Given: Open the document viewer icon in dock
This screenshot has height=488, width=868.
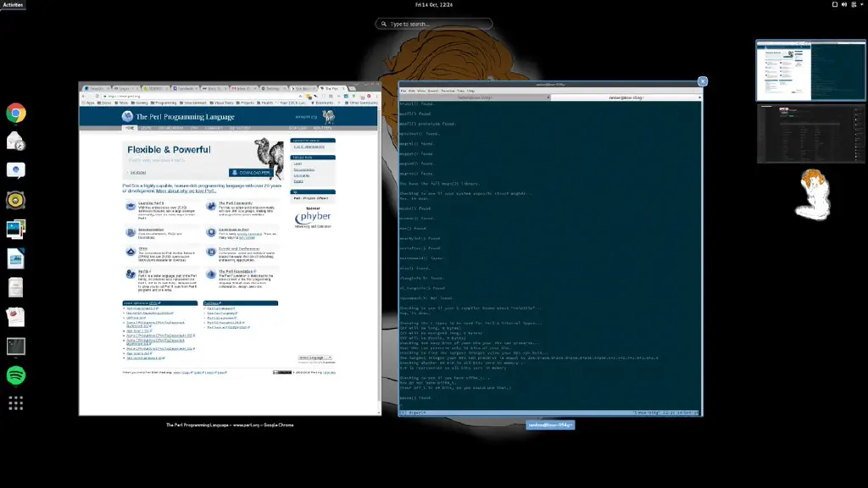Looking at the screenshot, I should tap(15, 317).
